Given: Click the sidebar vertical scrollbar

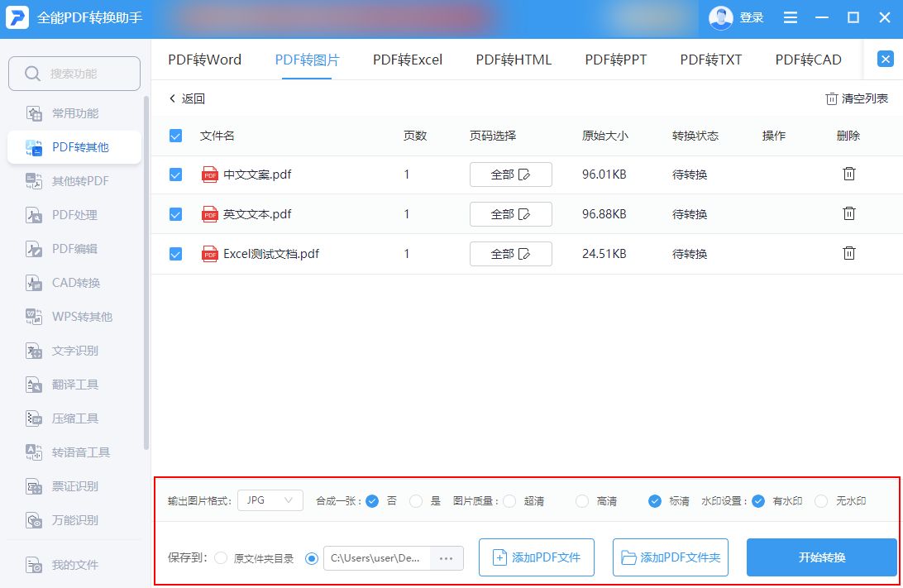Looking at the screenshot, I should (146, 274).
